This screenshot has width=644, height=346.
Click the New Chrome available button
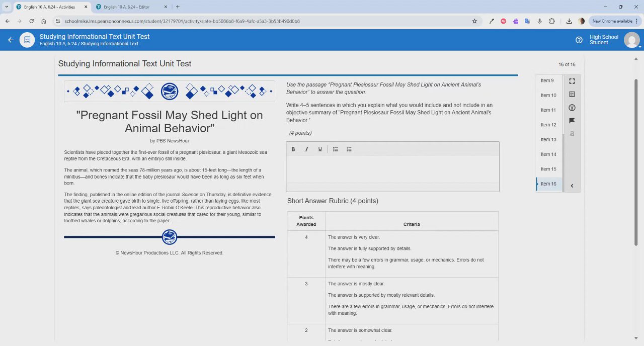point(612,21)
